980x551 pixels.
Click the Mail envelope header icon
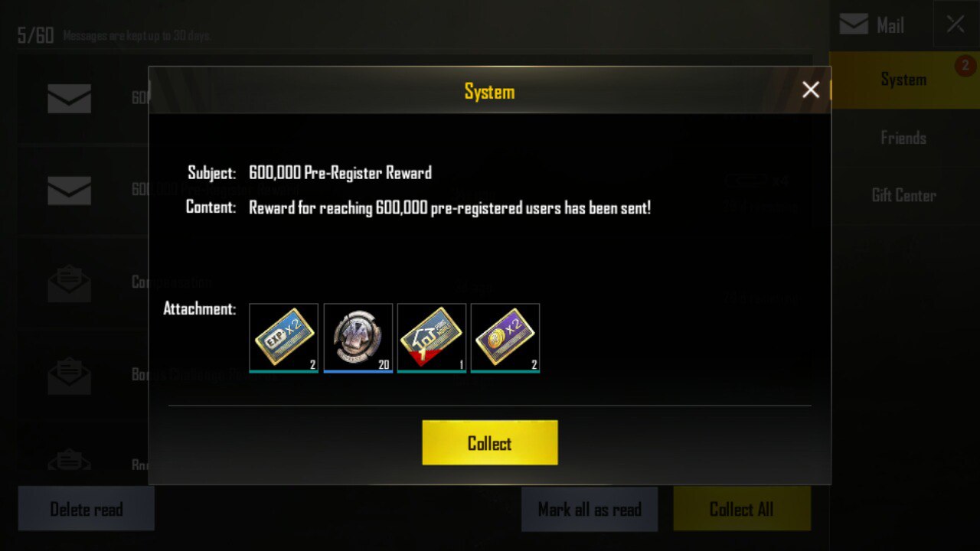coord(853,25)
